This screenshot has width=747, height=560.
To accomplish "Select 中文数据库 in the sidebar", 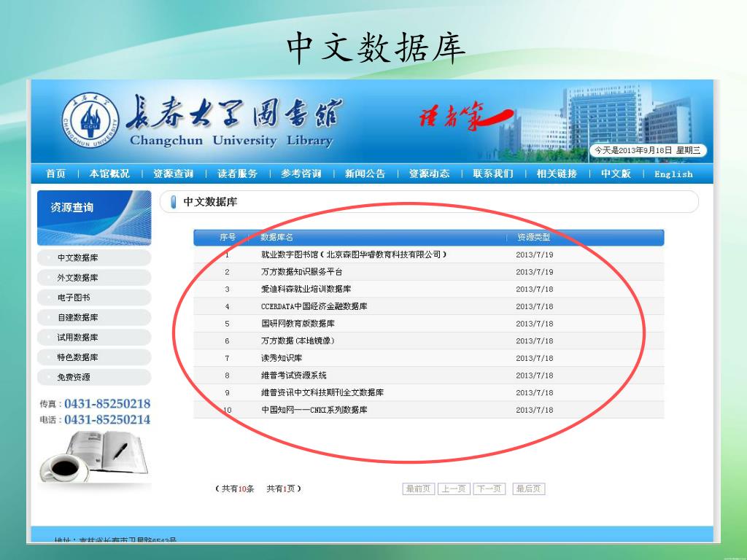I will (x=94, y=257).
